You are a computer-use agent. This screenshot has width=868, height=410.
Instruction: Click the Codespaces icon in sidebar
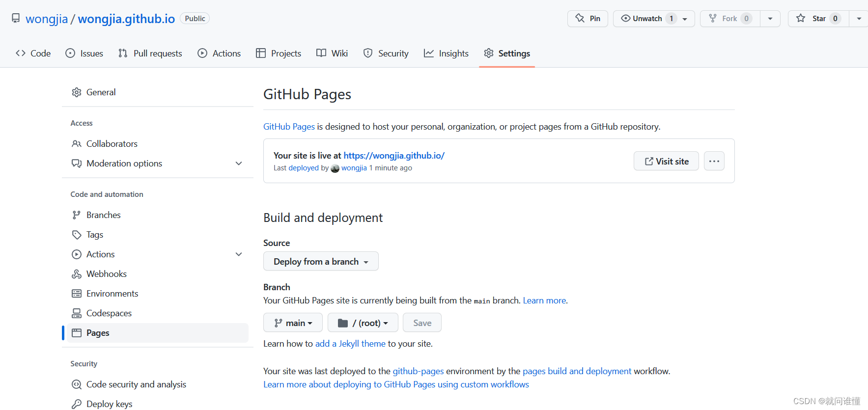pyautogui.click(x=77, y=313)
